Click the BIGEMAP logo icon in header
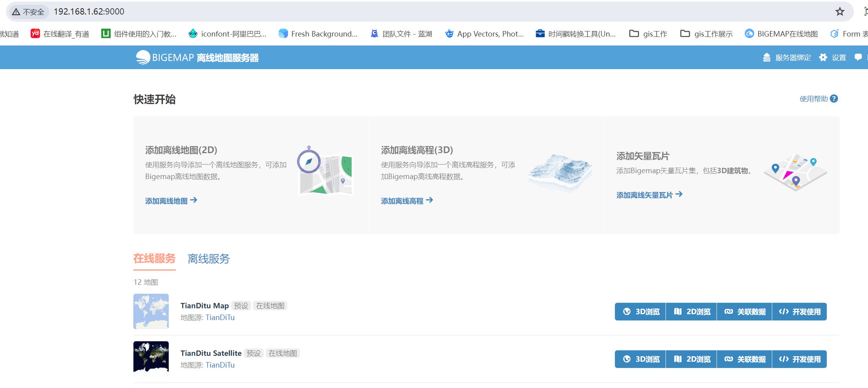 (x=143, y=57)
